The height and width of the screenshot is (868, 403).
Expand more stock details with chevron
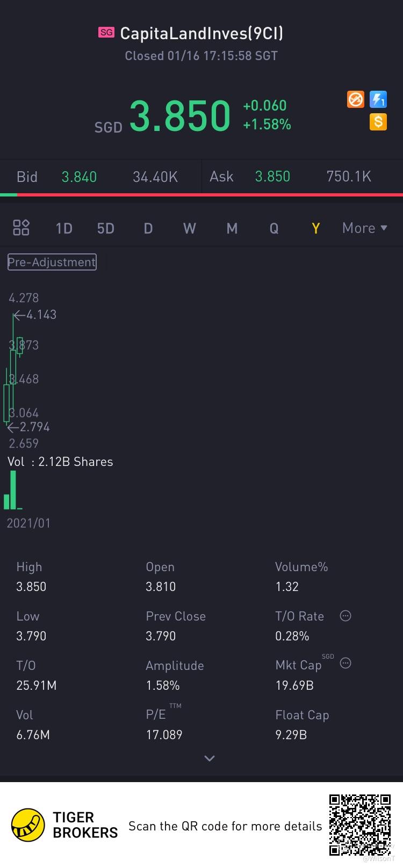tap(210, 758)
